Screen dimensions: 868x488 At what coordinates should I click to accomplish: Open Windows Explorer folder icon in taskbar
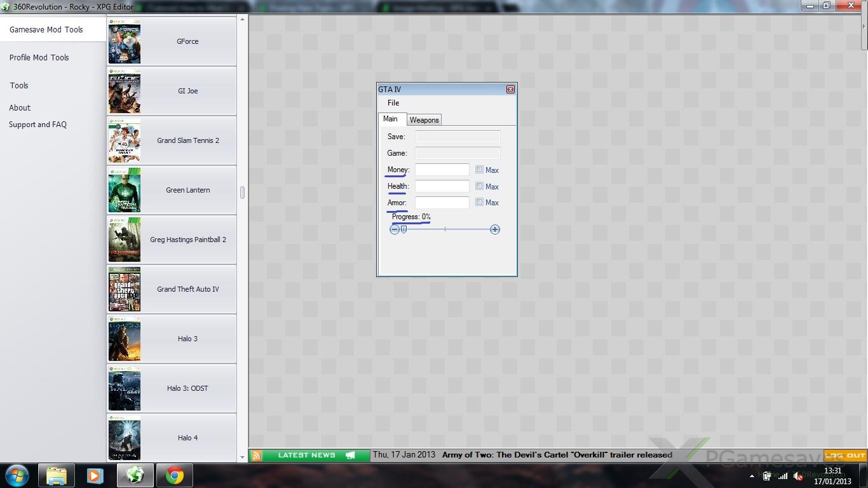[x=57, y=475]
